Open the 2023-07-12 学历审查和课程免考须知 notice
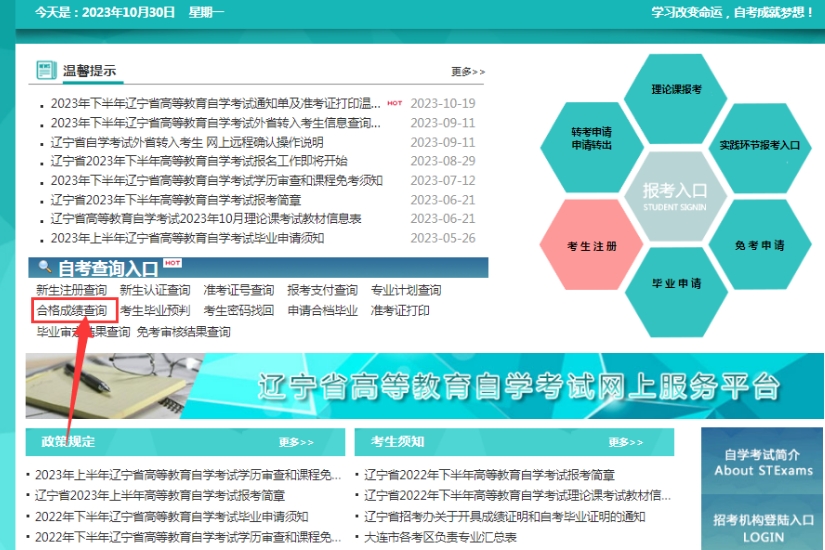This screenshot has height=550, width=825. point(216,181)
